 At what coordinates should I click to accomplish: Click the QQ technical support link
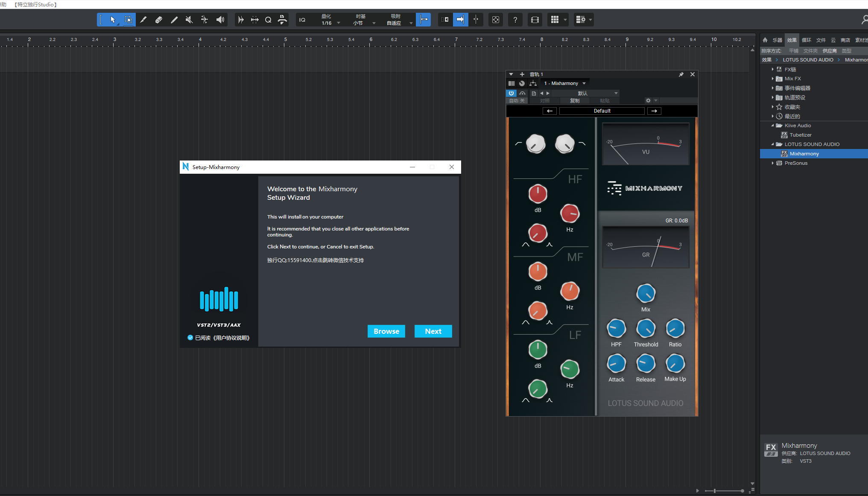(316, 260)
